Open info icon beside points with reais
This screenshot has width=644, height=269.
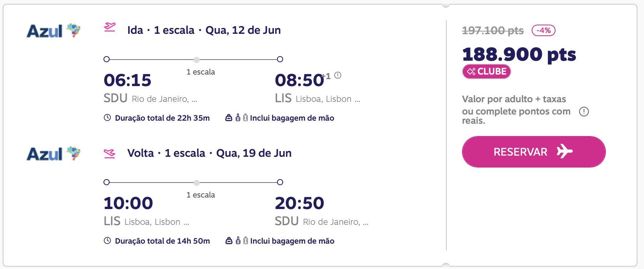(584, 112)
